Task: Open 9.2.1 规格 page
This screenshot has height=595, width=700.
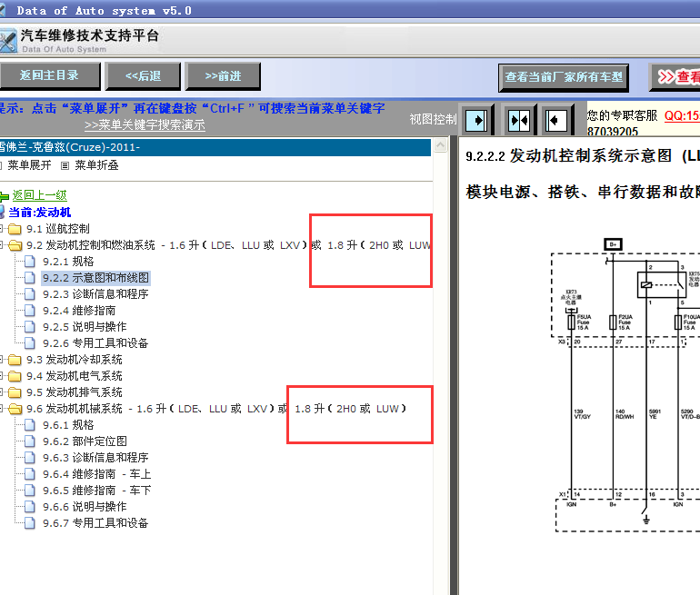Action: [x=68, y=262]
